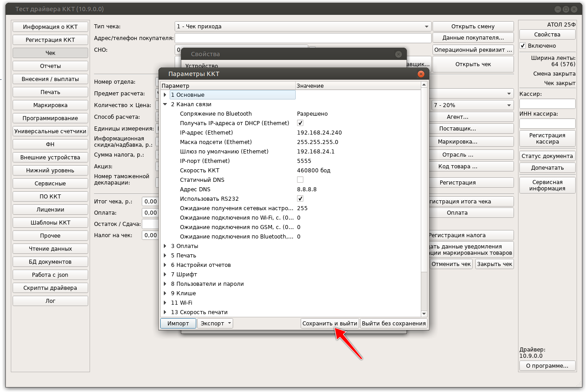Open 'Регистрация ККТ' section
The image size is (586, 392).
[x=50, y=40]
